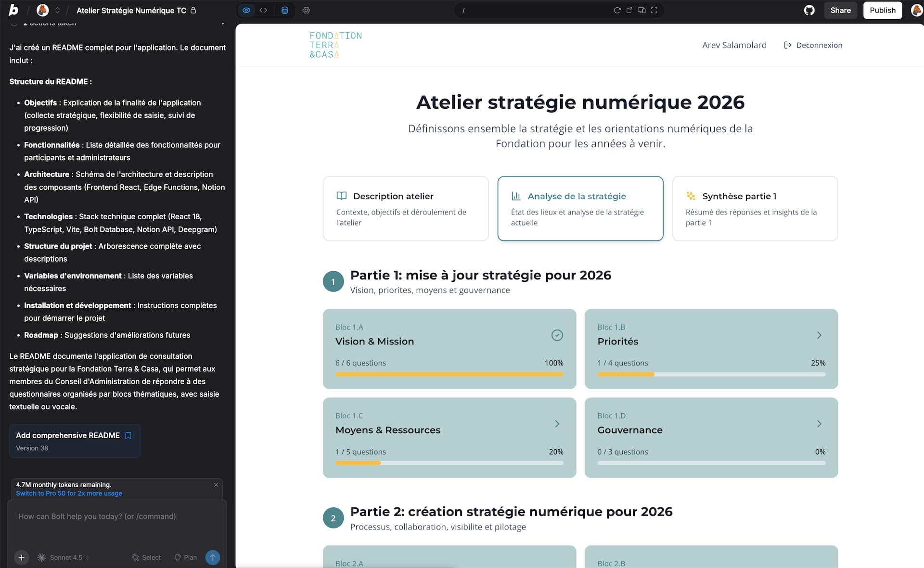
Task: Click the 1 / 4 questions label
Action: [x=623, y=363]
